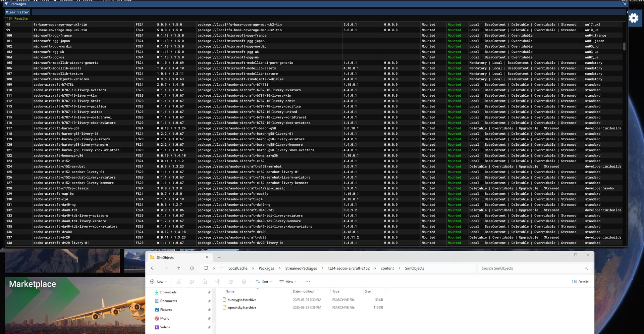Expand the chevron after fs24-asobo-aircraft-c152 breadcrumb
644x334 pixels.
coord(375,268)
